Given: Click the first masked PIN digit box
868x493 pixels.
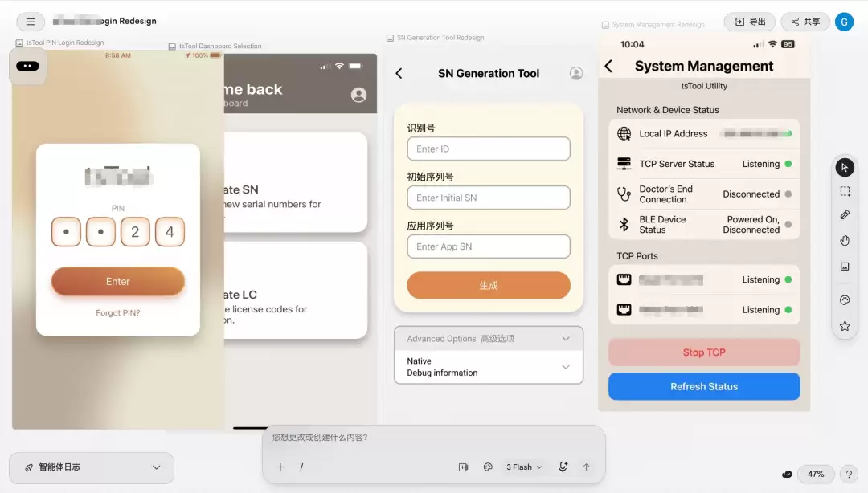Looking at the screenshot, I should 66,232.
